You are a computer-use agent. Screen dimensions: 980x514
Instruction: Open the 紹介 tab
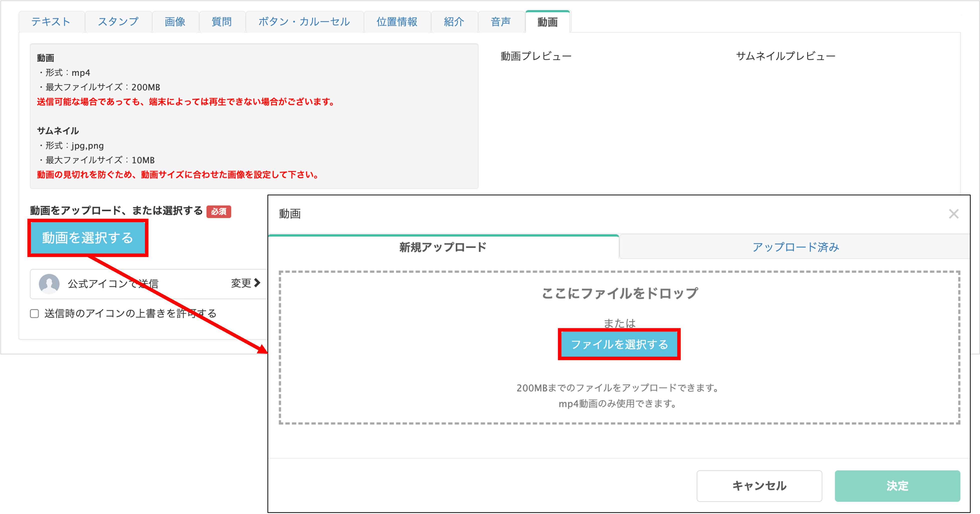[453, 22]
